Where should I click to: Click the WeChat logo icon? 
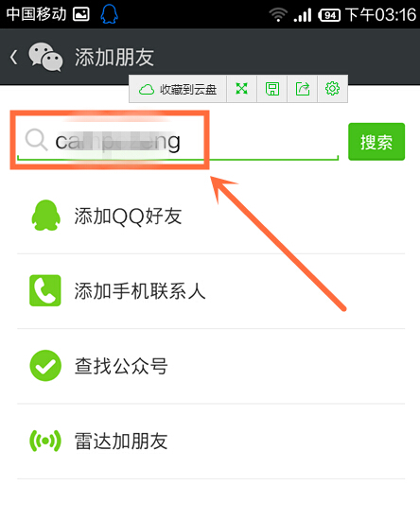pos(45,57)
